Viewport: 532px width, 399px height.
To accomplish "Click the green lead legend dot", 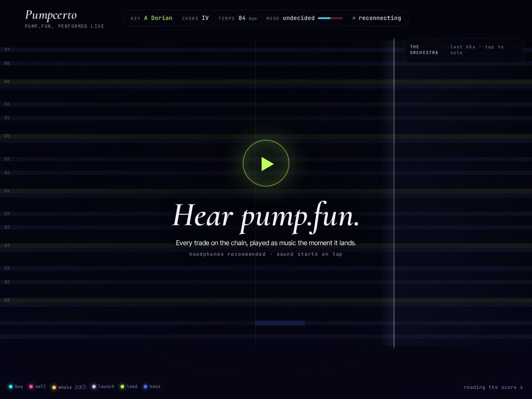I will click(x=122, y=387).
